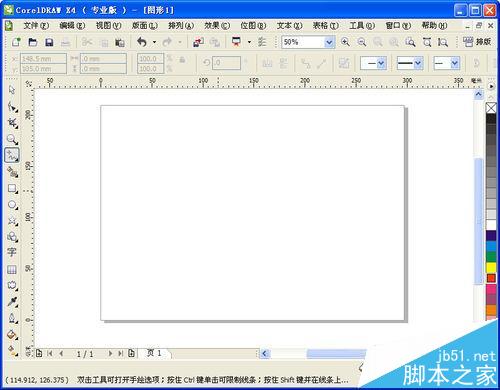Select the Basic Shapes tool

tap(12, 237)
